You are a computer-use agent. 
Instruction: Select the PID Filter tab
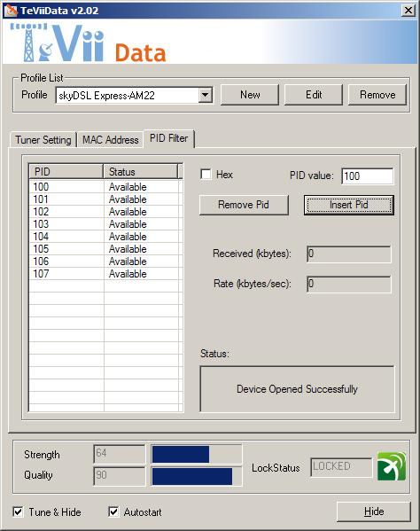tap(169, 138)
